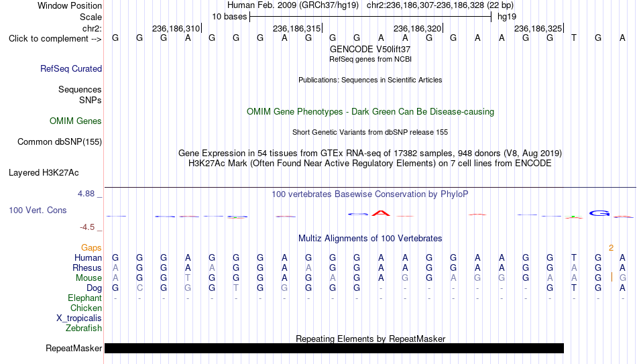Viewport: 637px width, 364px height.
Task: Click the H3K27Ac Mark ENCODE track title
Action: 370,164
